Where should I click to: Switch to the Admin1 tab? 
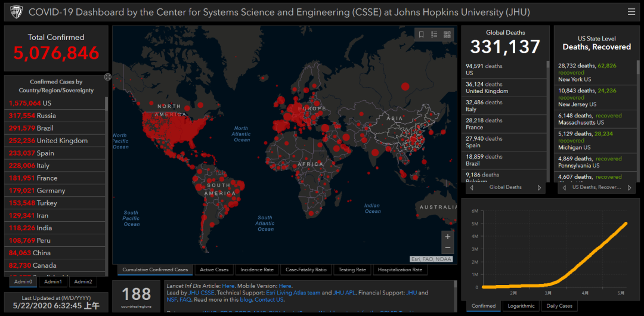coord(53,282)
